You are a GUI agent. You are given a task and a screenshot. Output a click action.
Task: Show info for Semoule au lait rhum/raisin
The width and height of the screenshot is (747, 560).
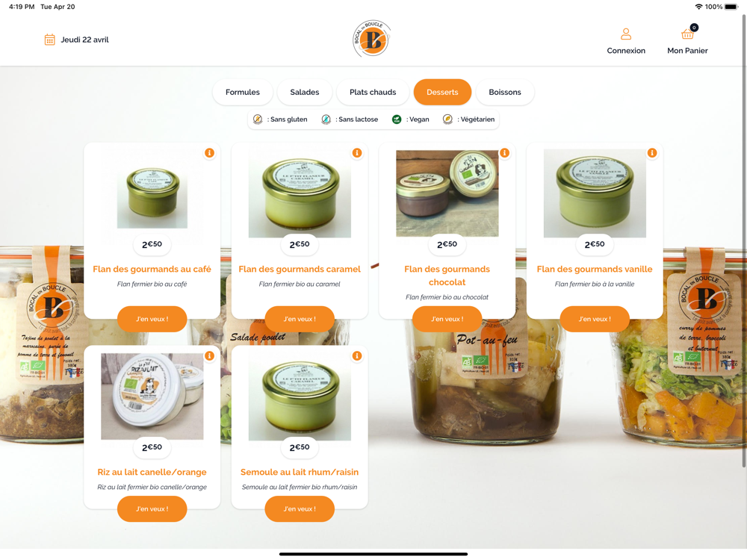click(x=357, y=355)
